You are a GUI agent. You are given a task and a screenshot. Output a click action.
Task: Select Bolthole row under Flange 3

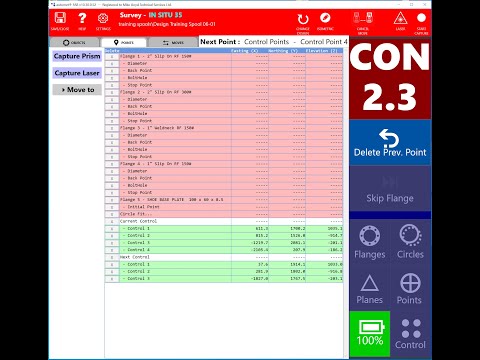click(224, 150)
